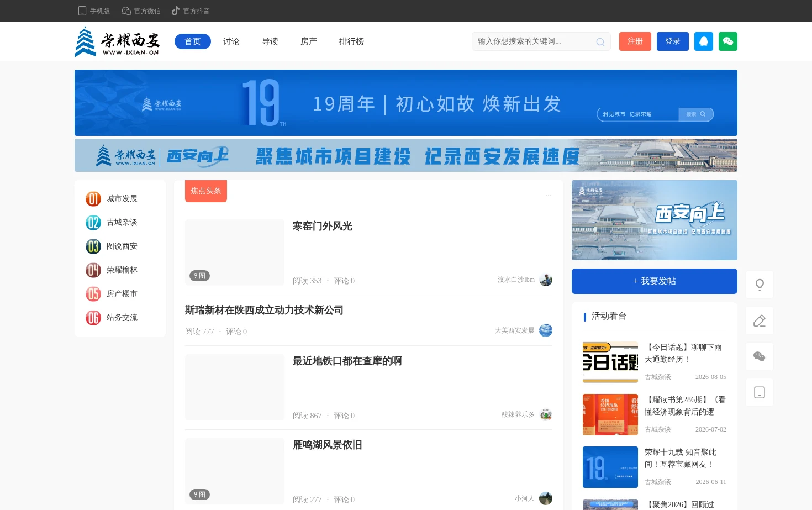This screenshot has width=812, height=510.
Task: Open avatar of user 汶水白沙lbm
Action: tap(546, 280)
